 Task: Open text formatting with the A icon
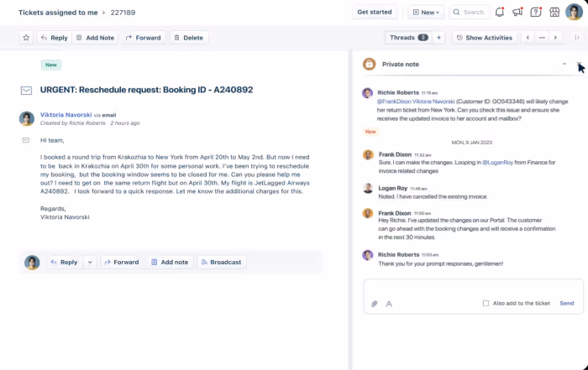389,304
